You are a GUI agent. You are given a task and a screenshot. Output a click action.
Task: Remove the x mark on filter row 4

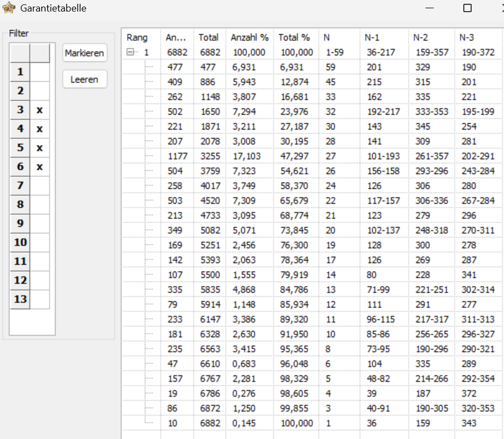40,129
